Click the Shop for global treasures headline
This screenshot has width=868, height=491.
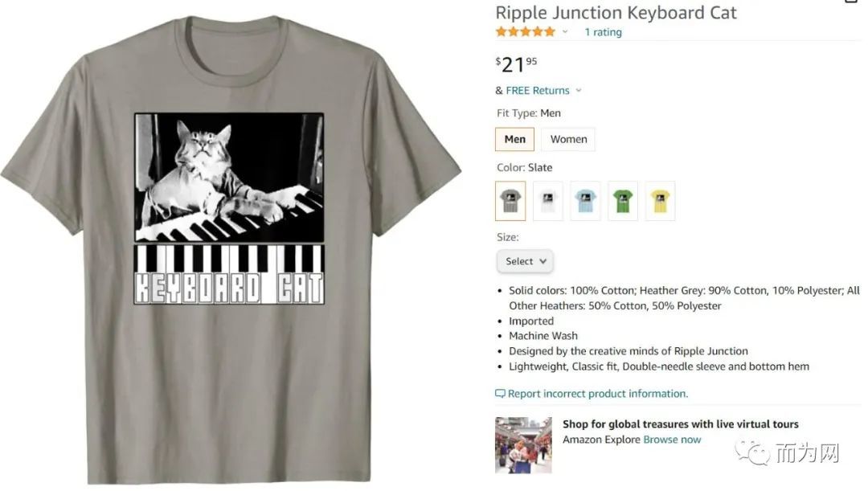(x=681, y=424)
